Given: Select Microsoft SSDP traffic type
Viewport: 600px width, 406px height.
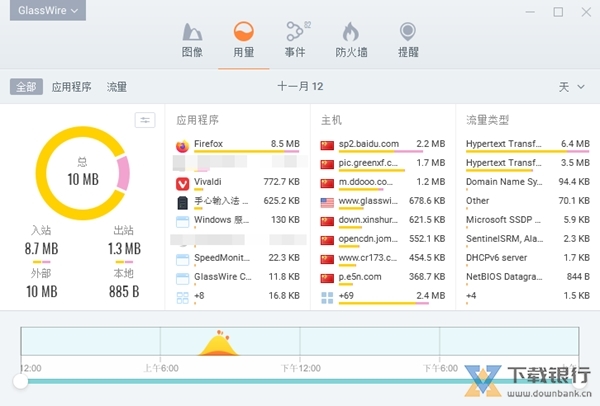Looking at the screenshot, I should click(x=528, y=222).
